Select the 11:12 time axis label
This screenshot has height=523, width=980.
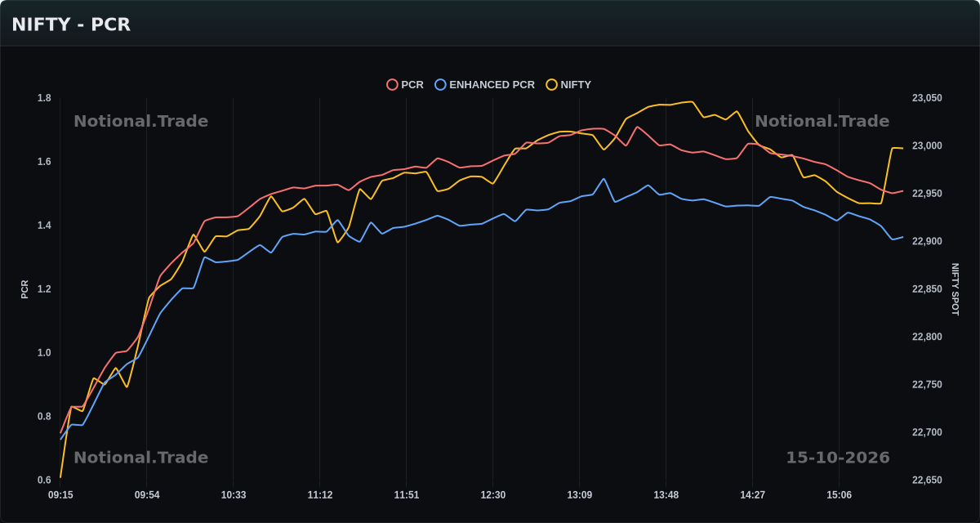coord(320,495)
